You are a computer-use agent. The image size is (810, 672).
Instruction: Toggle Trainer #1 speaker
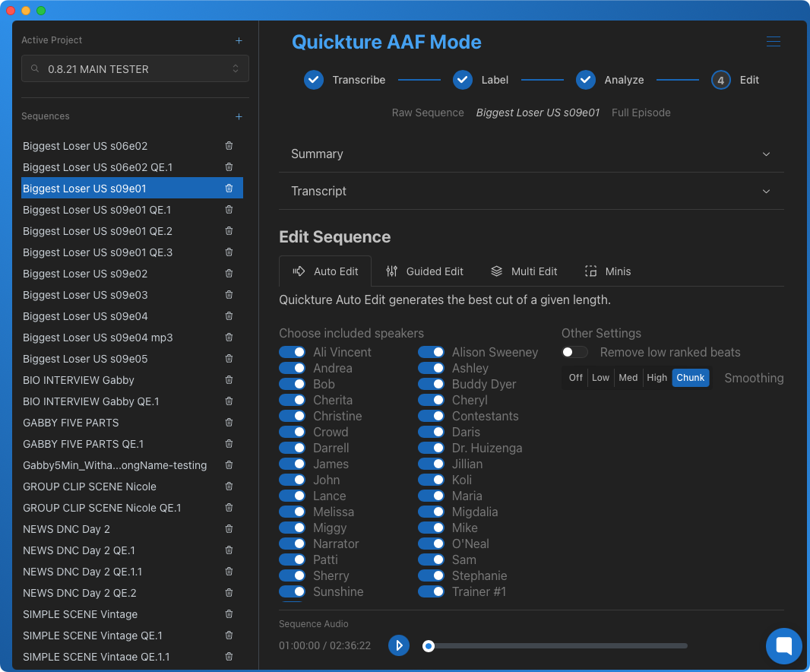[431, 591]
